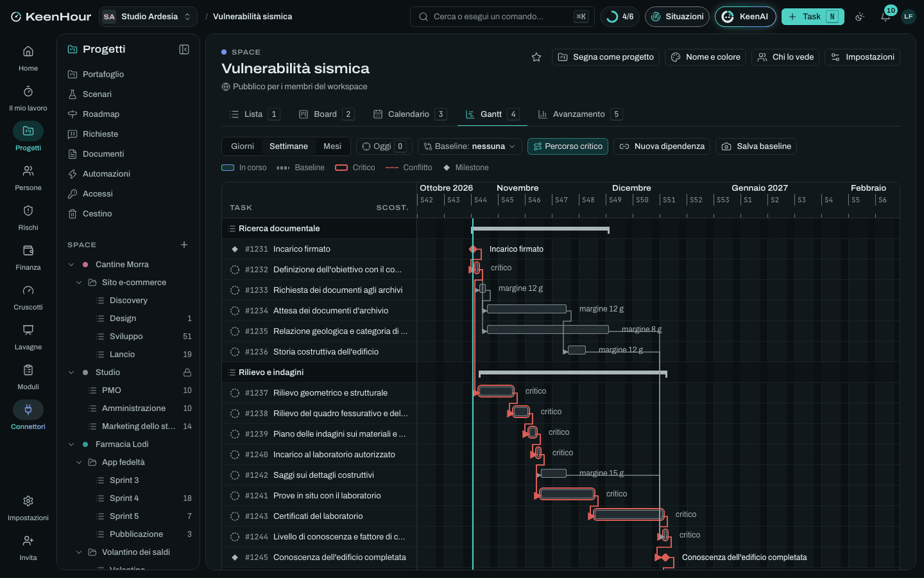Collapse the Cantine Morra space
Screen dimensions: 924x578
[x=71, y=265]
